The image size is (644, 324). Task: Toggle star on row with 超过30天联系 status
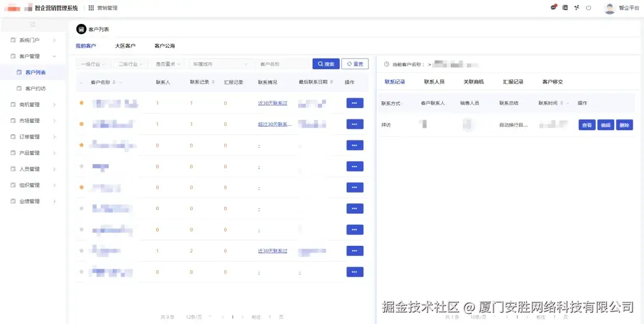click(x=81, y=124)
